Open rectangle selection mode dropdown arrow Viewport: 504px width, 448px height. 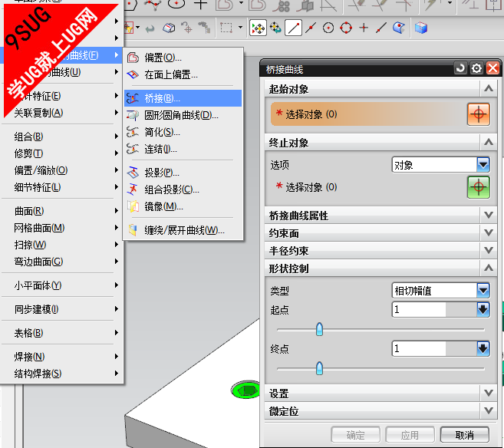[240, 28]
